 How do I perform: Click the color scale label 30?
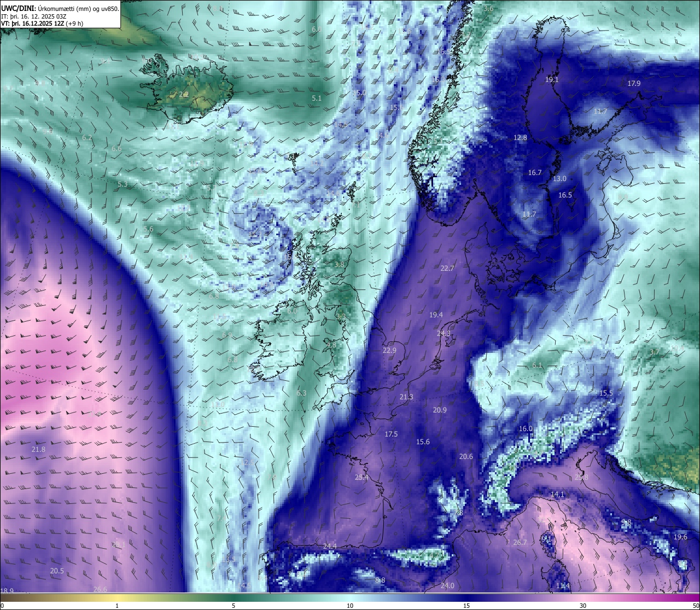point(583,606)
